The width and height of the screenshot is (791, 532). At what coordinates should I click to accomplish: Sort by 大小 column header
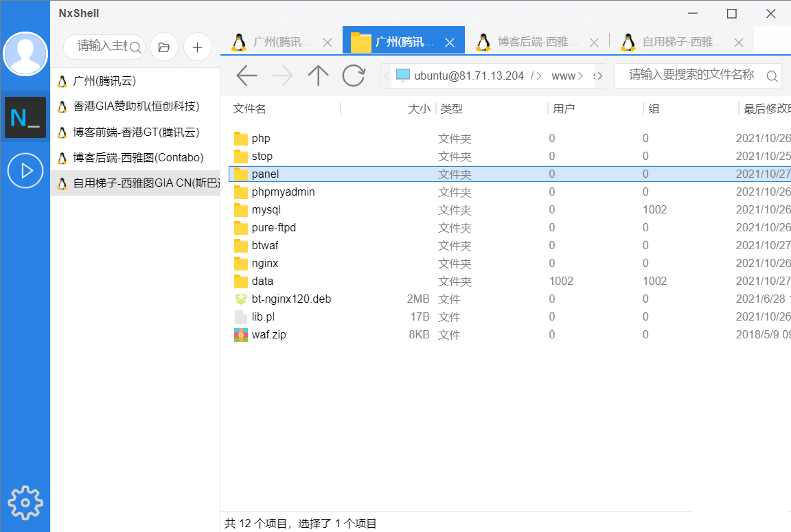pos(419,109)
